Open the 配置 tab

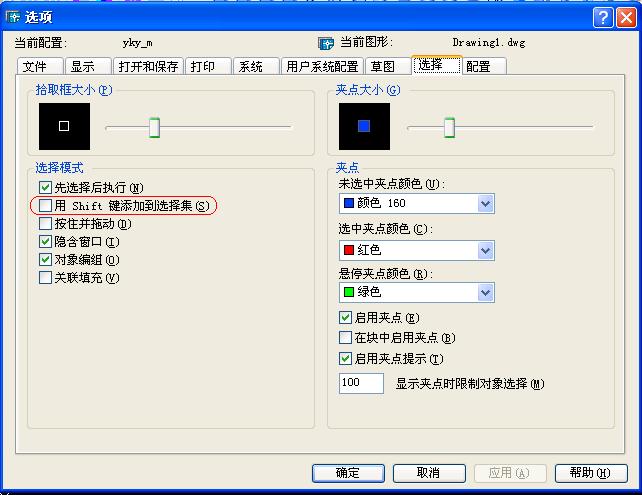(x=485, y=66)
